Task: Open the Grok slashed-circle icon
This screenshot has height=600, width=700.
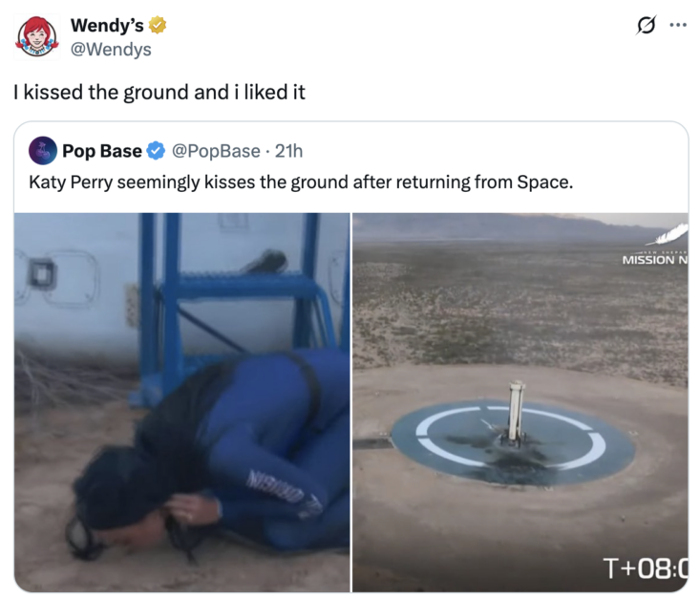Action: pyautogui.click(x=646, y=26)
